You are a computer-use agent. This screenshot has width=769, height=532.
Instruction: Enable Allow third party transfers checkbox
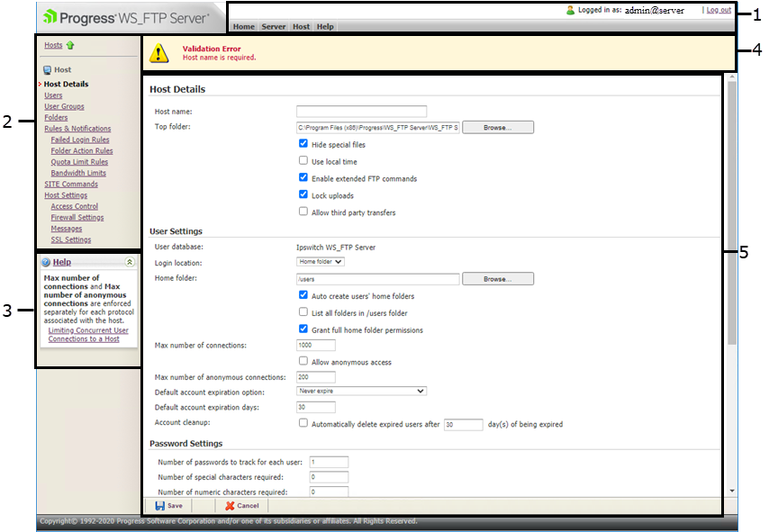point(303,212)
